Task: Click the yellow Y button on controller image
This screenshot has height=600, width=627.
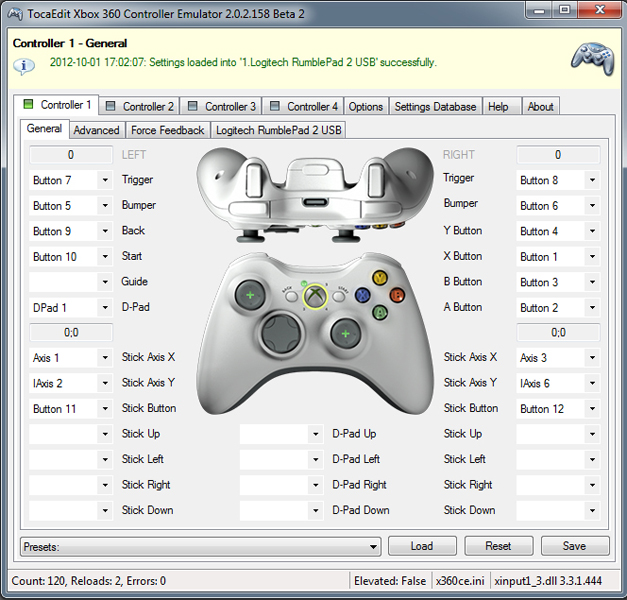Action: point(380,278)
